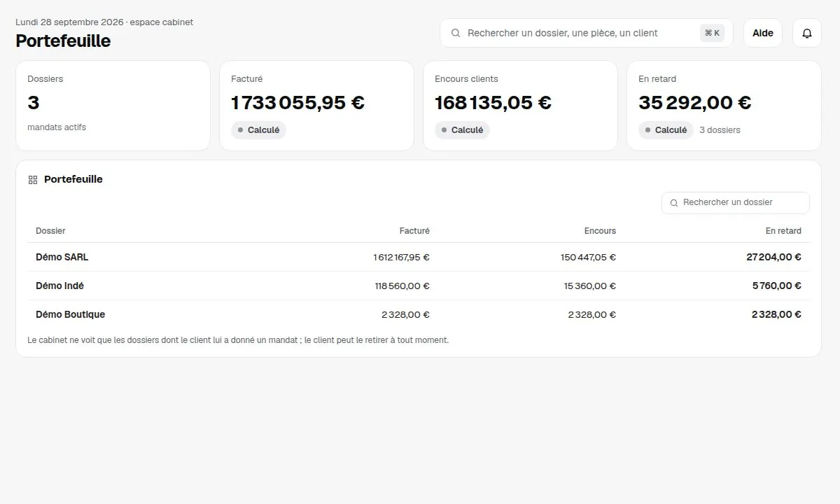Screen dimensions: 840x504
Task: Select the 1 612 167,95 € cell
Action: coord(402,257)
